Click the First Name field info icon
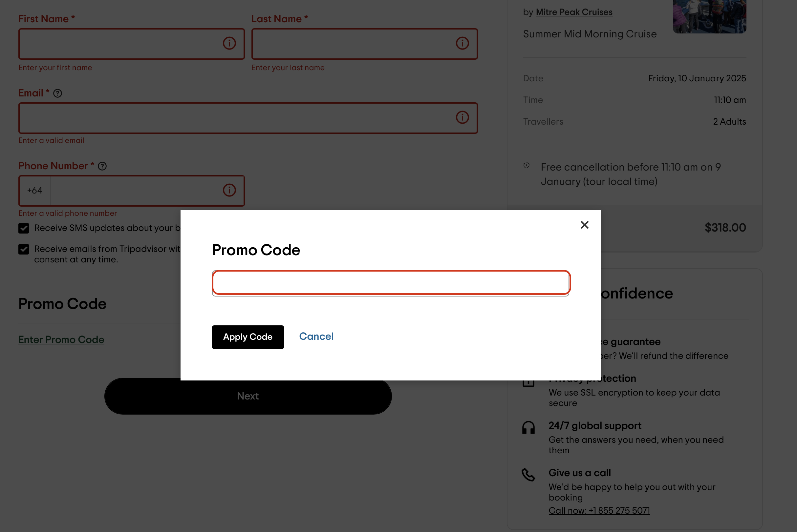797x532 pixels. coord(229,43)
